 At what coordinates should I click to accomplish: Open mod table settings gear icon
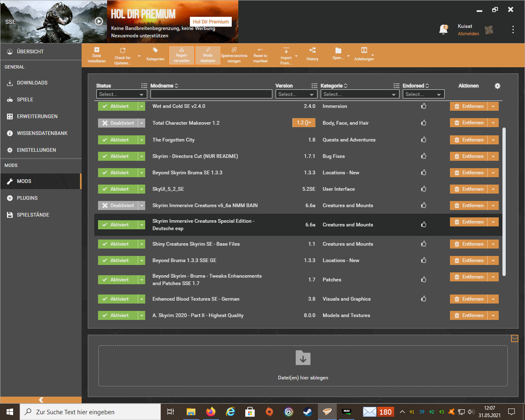pyautogui.click(x=498, y=86)
